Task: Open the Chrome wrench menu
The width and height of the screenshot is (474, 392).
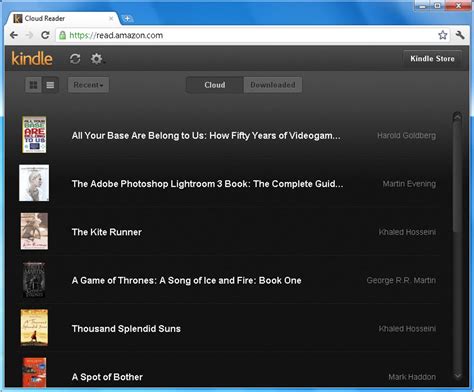Action: (460, 35)
